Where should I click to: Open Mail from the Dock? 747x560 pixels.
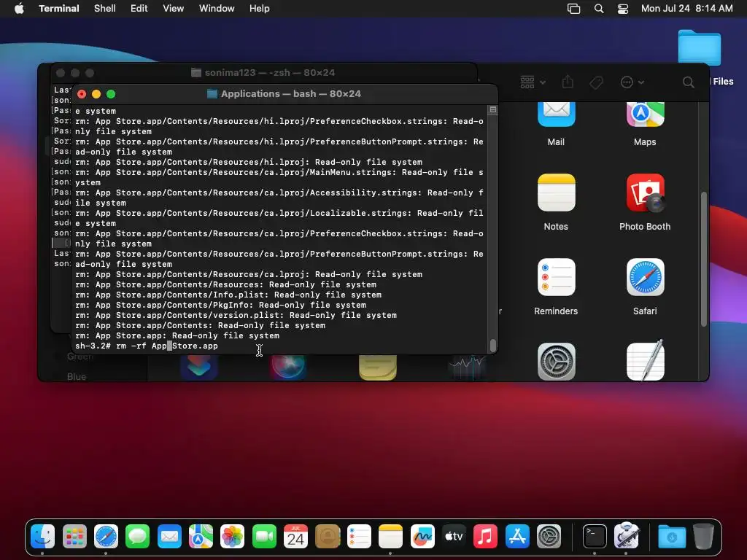[x=169, y=536]
